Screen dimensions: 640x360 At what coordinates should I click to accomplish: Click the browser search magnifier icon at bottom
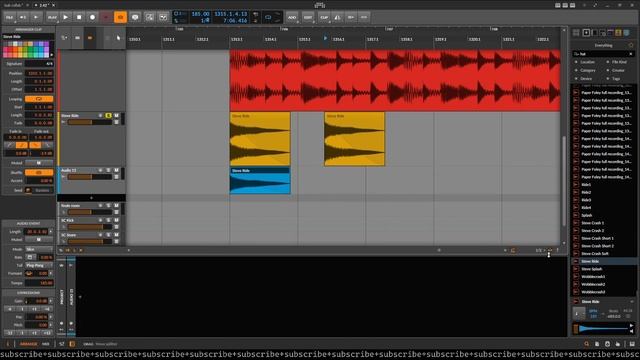587,344
